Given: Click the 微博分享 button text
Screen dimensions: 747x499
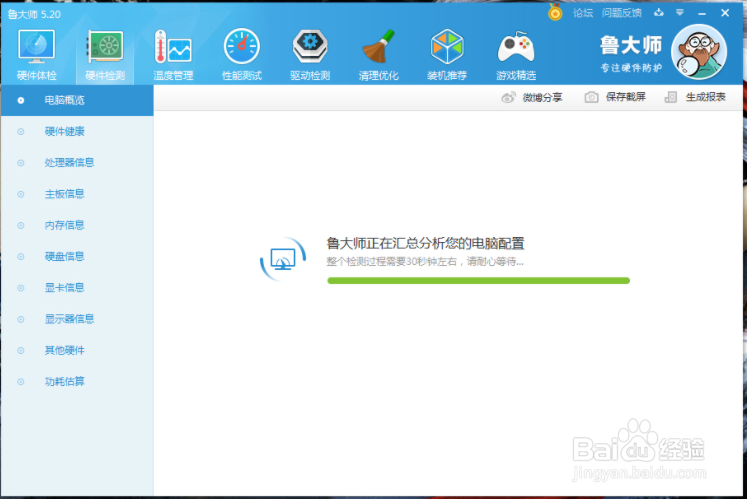Looking at the screenshot, I should coord(542,98).
